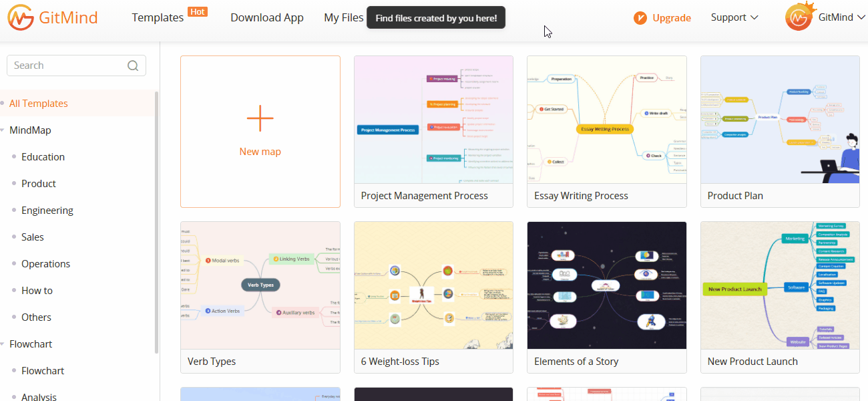868x401 pixels.
Task: Click the search magnifier icon
Action: click(x=133, y=65)
